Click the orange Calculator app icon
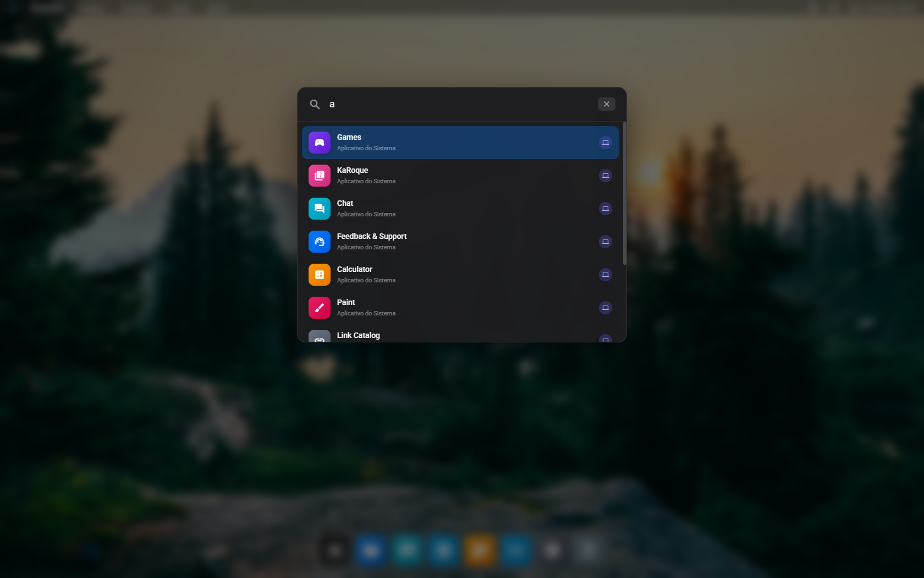 pos(319,275)
